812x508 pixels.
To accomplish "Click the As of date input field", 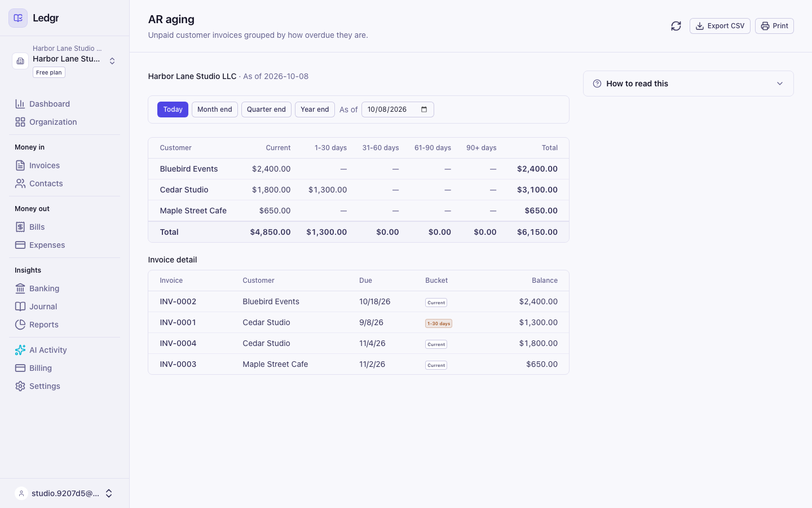I will pos(398,110).
